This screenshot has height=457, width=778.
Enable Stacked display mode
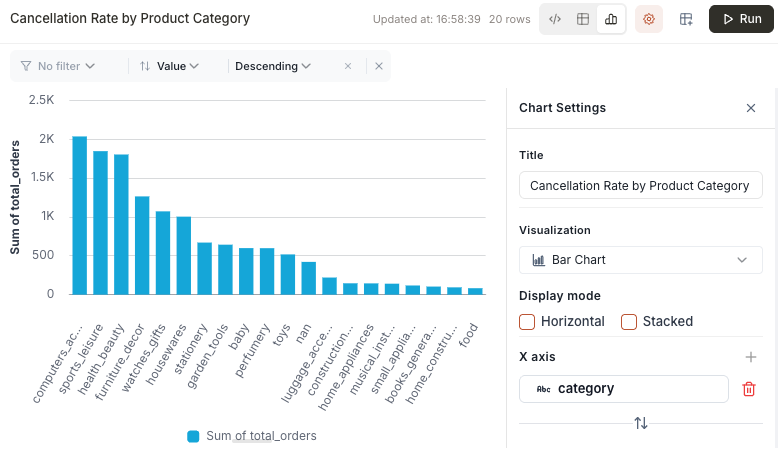coord(629,322)
